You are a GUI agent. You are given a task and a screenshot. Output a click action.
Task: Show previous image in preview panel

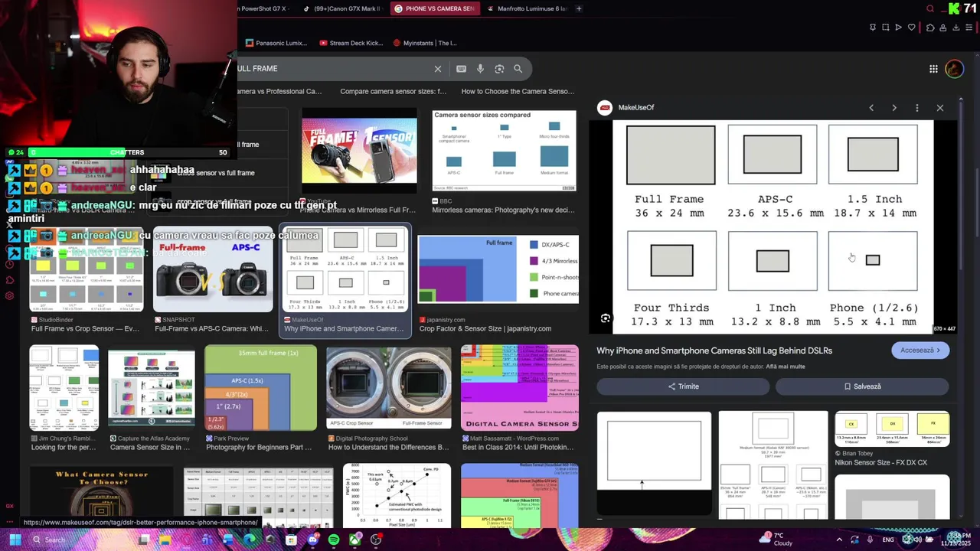point(871,108)
